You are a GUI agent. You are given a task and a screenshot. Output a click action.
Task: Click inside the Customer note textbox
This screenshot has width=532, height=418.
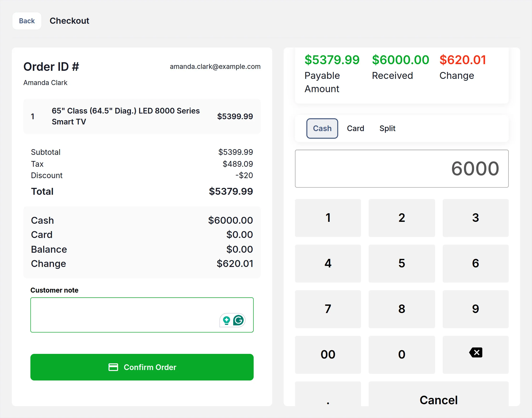point(122,315)
